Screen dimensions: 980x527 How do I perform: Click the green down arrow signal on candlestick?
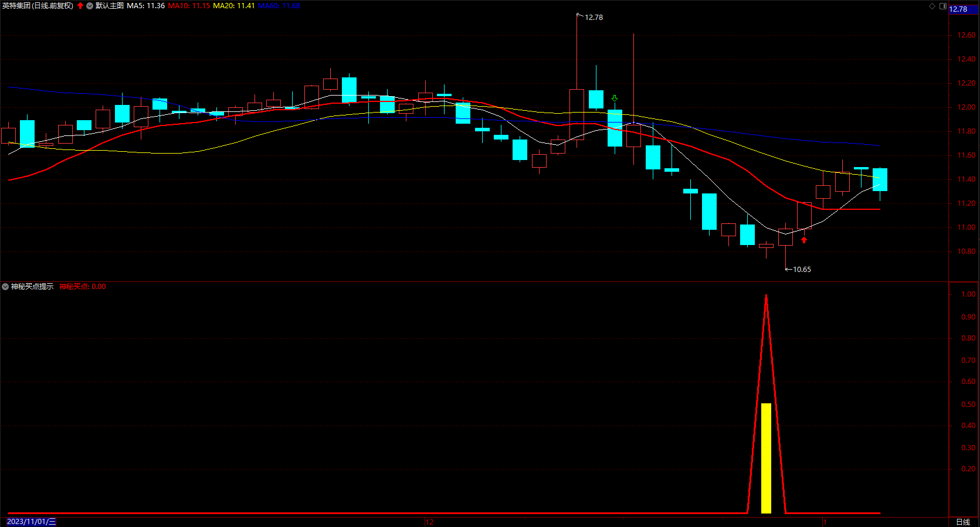pyautogui.click(x=615, y=98)
